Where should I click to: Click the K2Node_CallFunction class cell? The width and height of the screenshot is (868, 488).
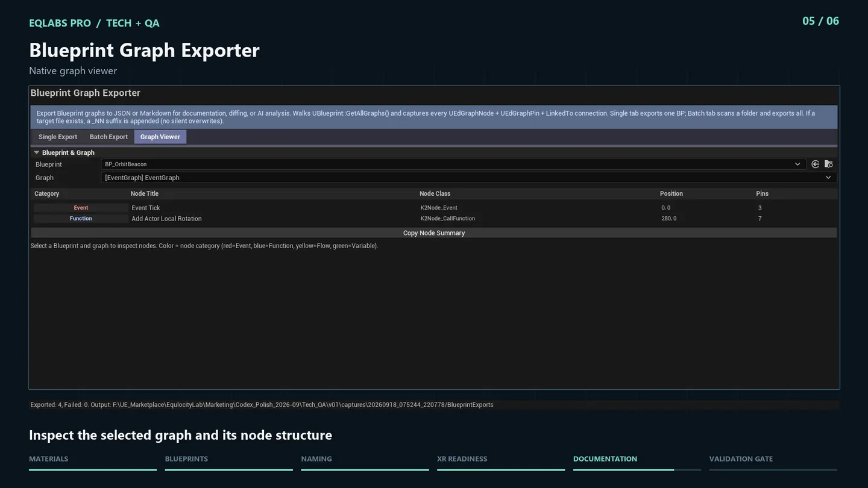pos(448,219)
